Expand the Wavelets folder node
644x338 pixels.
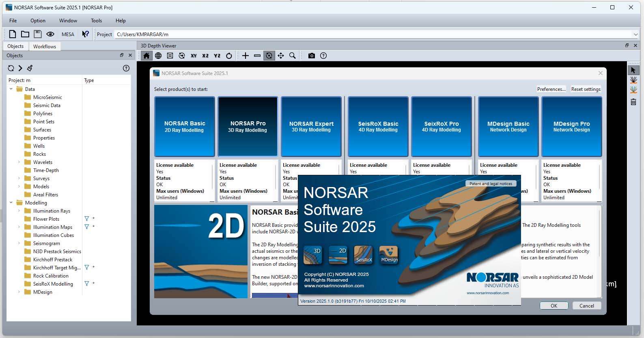19,162
